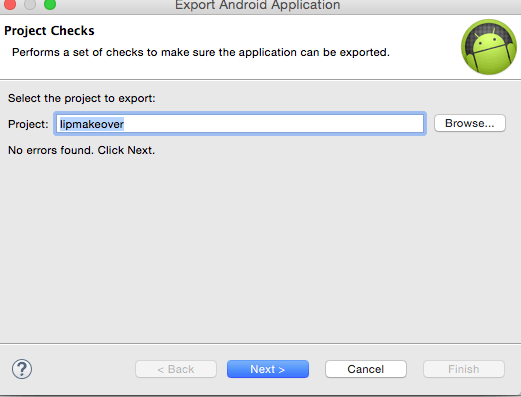Focus the Project name input field
Viewport: 521px width, 397px height.
pos(240,124)
